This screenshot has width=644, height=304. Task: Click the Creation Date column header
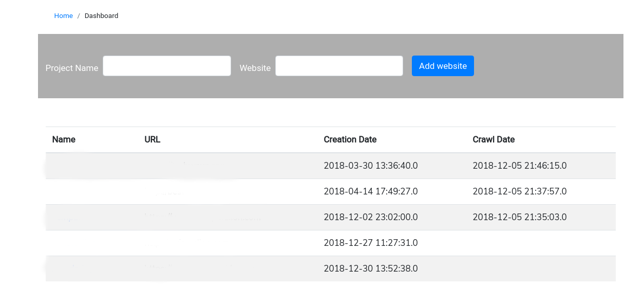click(x=350, y=139)
